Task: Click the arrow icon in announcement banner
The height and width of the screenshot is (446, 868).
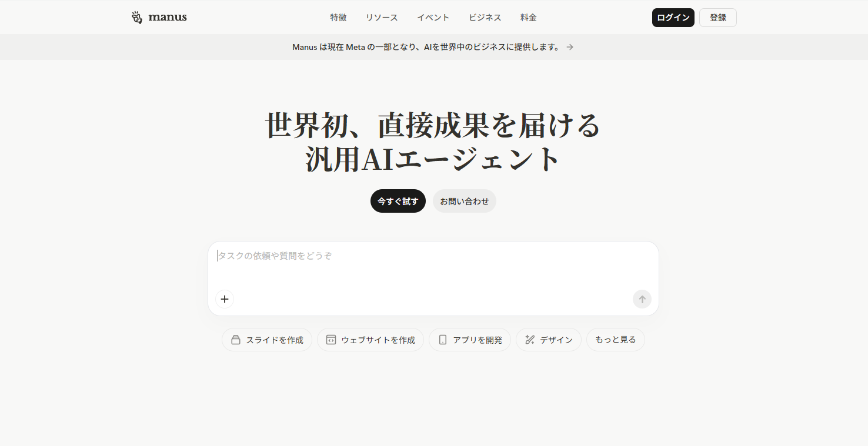Action: [570, 47]
